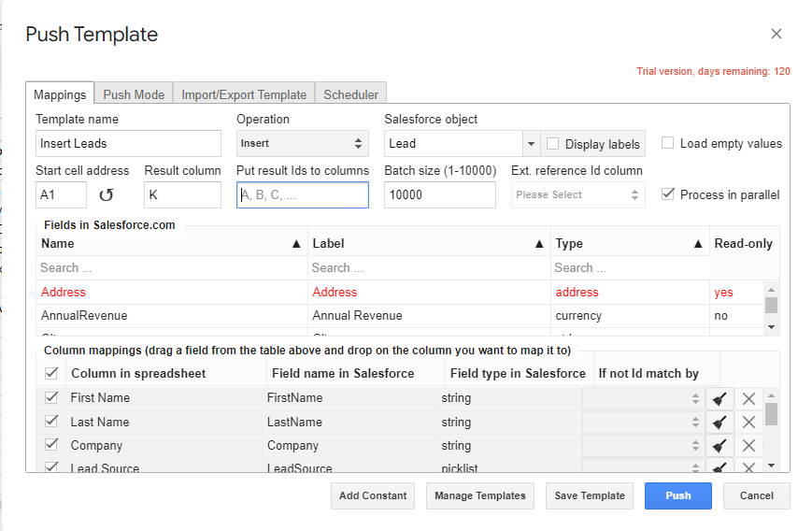The height and width of the screenshot is (531, 812).
Task: Click the Put result Ids to columns field
Action: point(302,194)
